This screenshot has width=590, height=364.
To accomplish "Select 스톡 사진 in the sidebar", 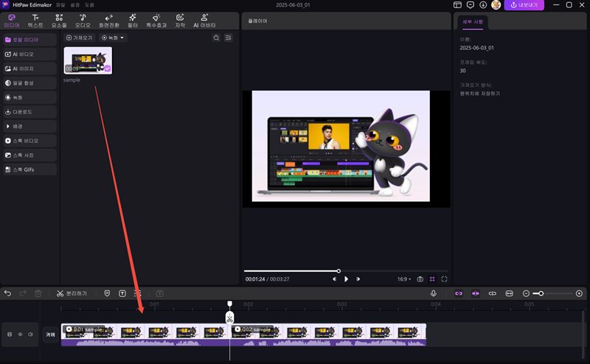I will coord(29,155).
